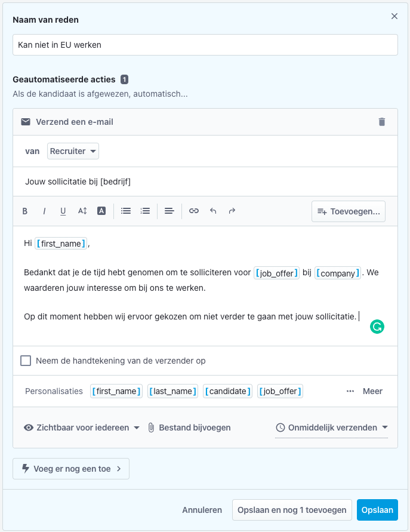Image resolution: width=410 pixels, height=532 pixels.
Task: Insert a bulleted list
Action: [127, 211]
